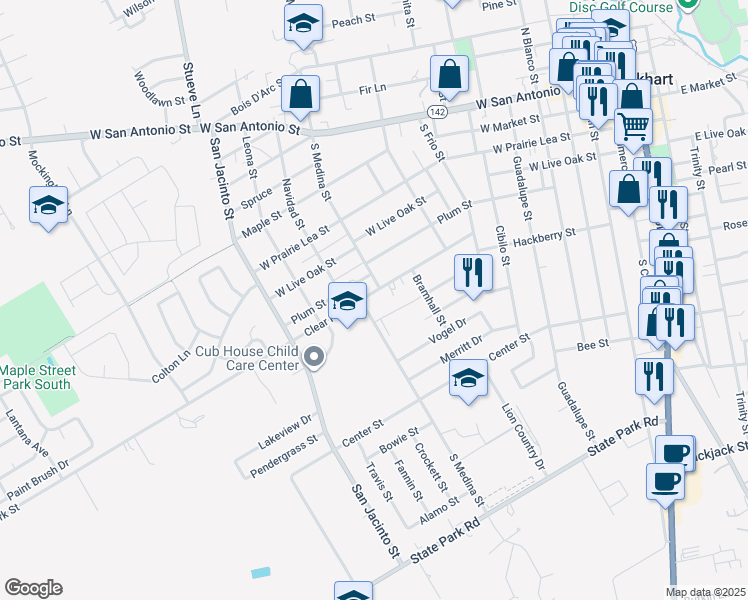Select the restaurant icon beside Bee St
The height and width of the screenshot is (600, 748).
click(x=653, y=377)
